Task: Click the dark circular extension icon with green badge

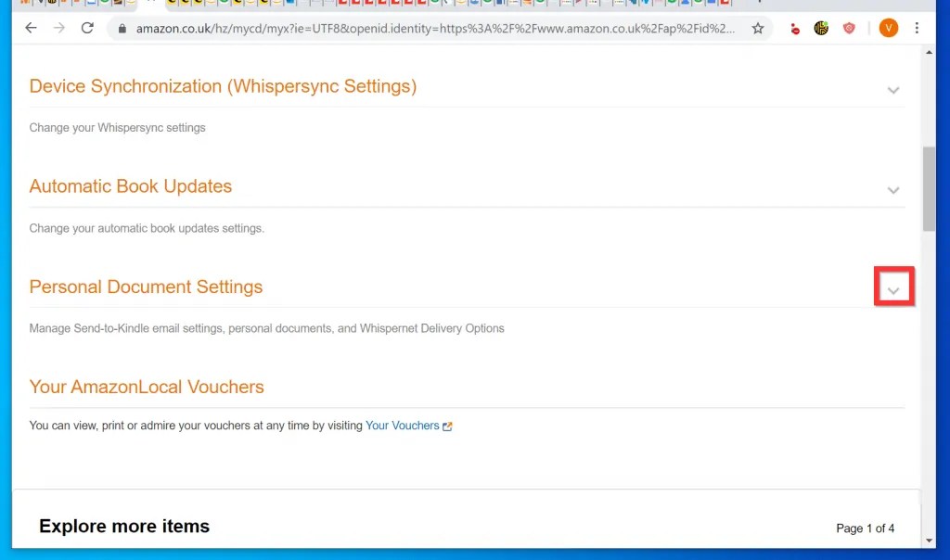Action: (x=821, y=28)
